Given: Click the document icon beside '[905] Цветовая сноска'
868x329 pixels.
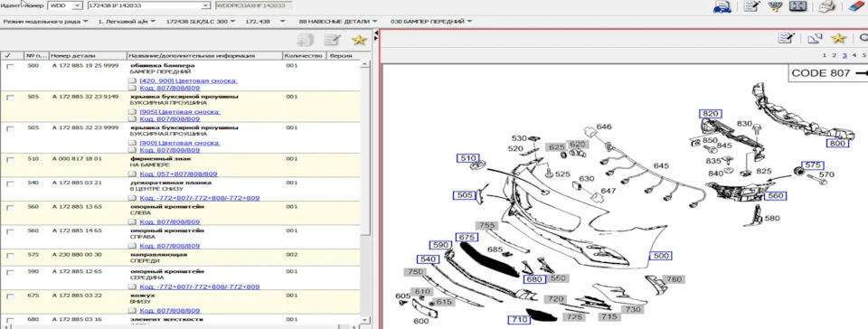Looking at the screenshot, I should click(x=132, y=112).
